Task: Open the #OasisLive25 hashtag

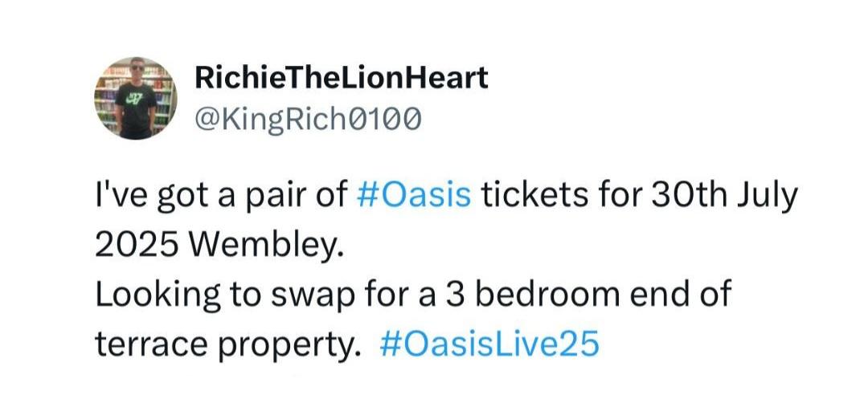Action: click(490, 344)
